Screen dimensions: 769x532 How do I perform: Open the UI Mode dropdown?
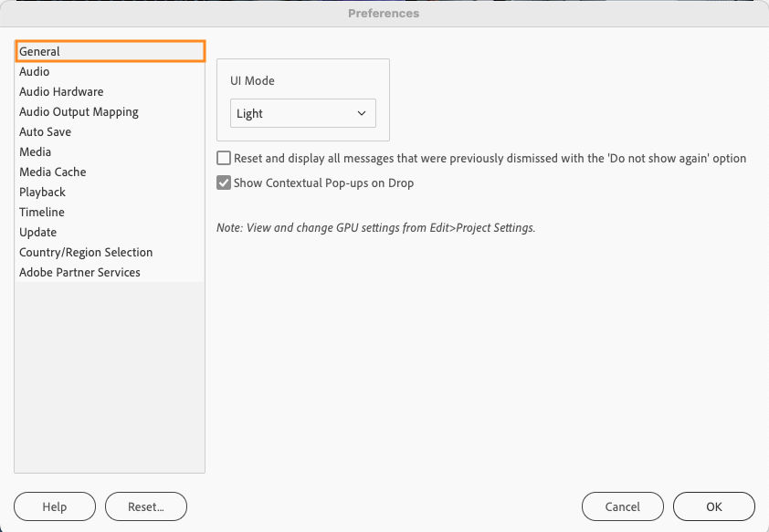point(302,114)
